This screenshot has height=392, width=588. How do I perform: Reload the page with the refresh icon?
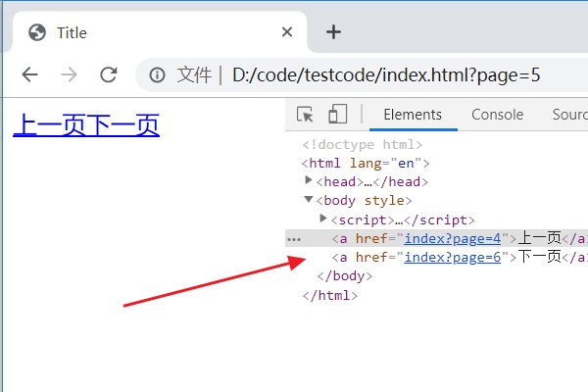pyautogui.click(x=109, y=74)
